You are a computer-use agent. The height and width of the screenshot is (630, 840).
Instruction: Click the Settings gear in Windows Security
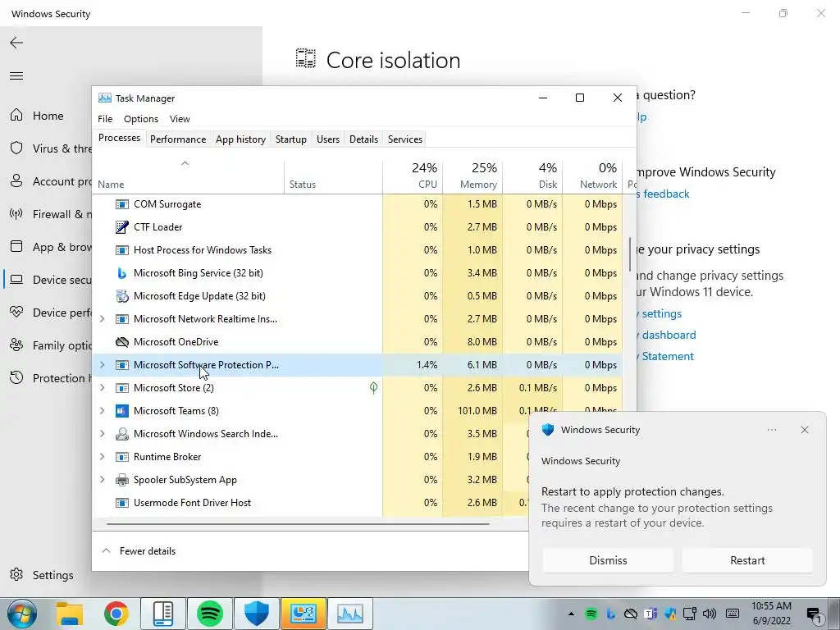tap(16, 574)
